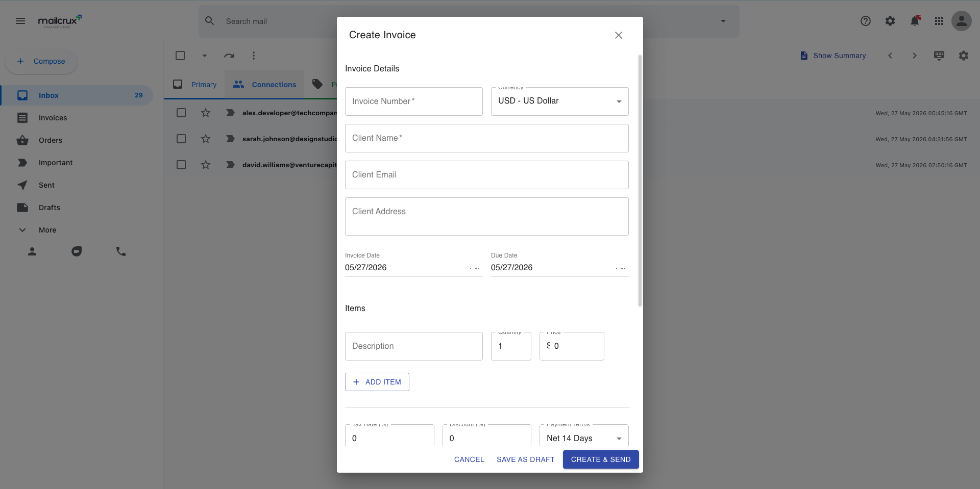Mark alex.developer email as important
Image resolution: width=980 pixels, height=489 pixels.
coord(230,113)
